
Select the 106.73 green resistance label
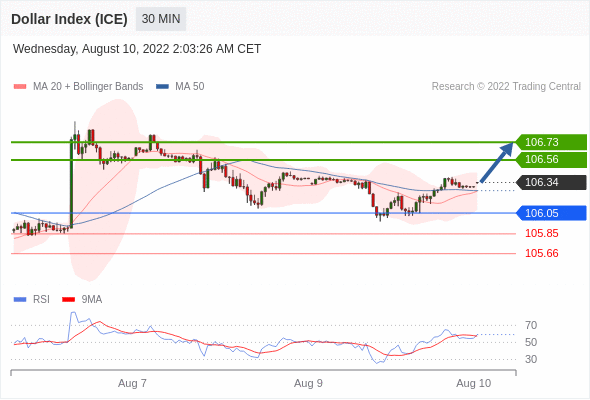551,142
